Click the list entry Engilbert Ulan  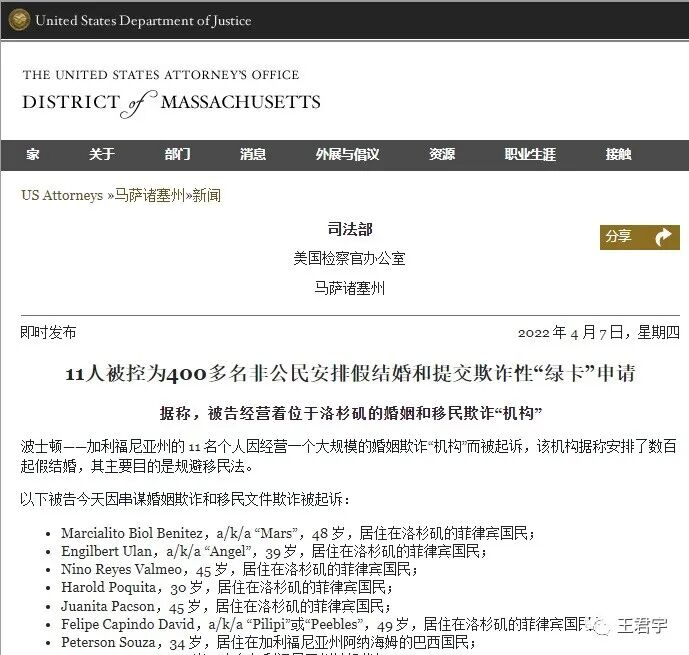click(274, 551)
